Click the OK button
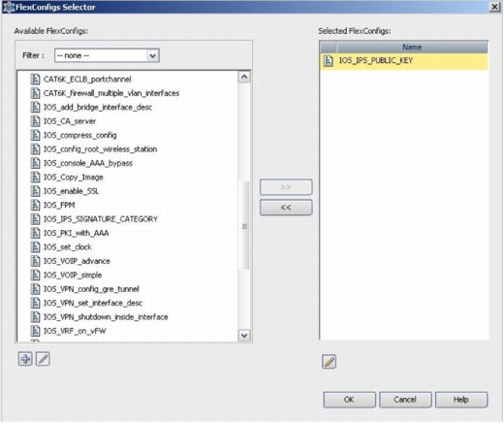Viewport: 504px width, 424px height. coord(350,401)
